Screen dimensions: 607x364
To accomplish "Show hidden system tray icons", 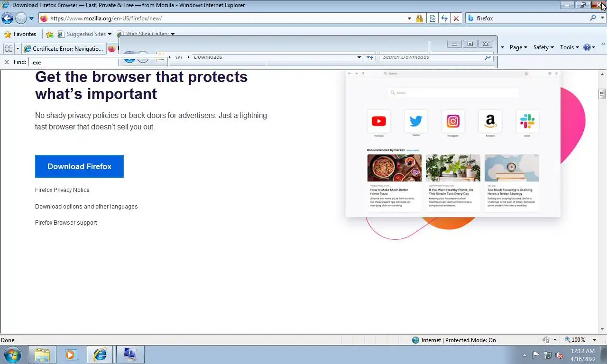I will click(524, 355).
